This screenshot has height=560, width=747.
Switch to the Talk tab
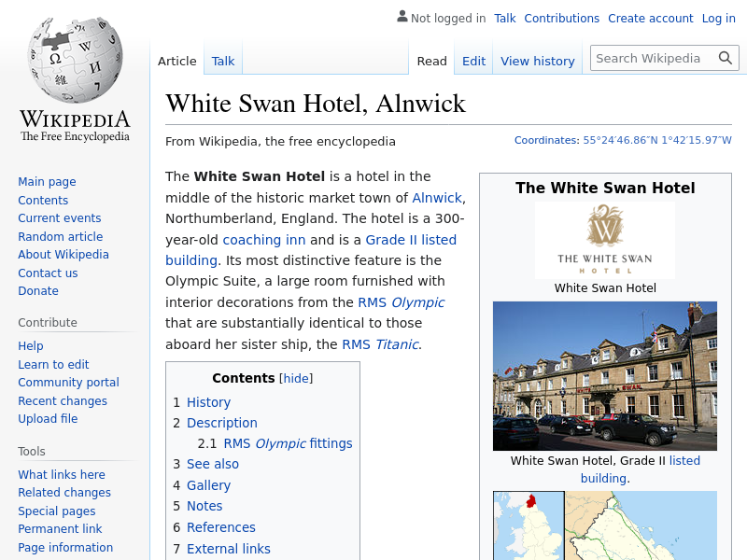[223, 61]
